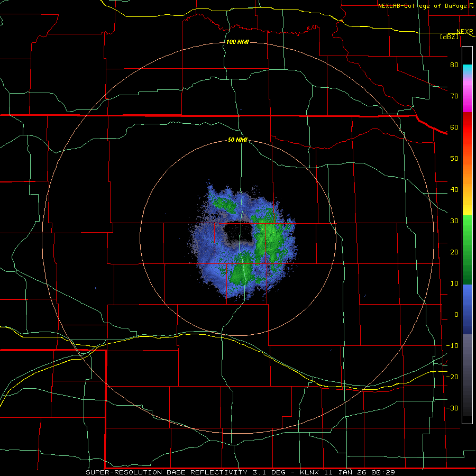Image resolution: width=476 pixels, height=476 pixels.
Task: Click the red band of the color bar
Action: pos(467,127)
